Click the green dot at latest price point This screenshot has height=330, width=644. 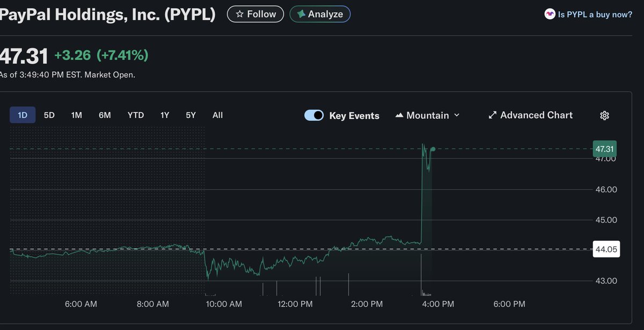pos(433,149)
